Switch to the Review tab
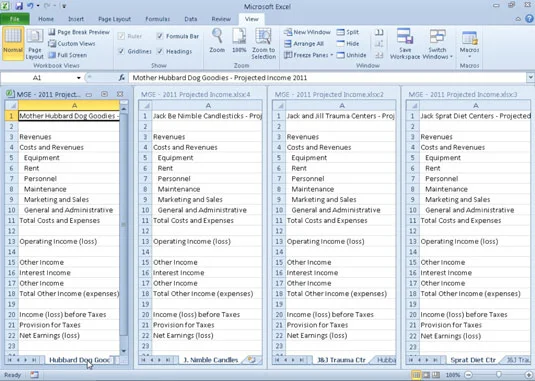The width and height of the screenshot is (535, 381). tap(221, 19)
